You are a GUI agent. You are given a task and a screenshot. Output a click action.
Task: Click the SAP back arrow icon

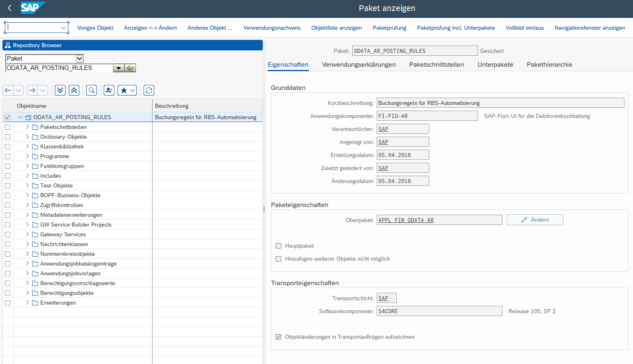coord(9,8)
